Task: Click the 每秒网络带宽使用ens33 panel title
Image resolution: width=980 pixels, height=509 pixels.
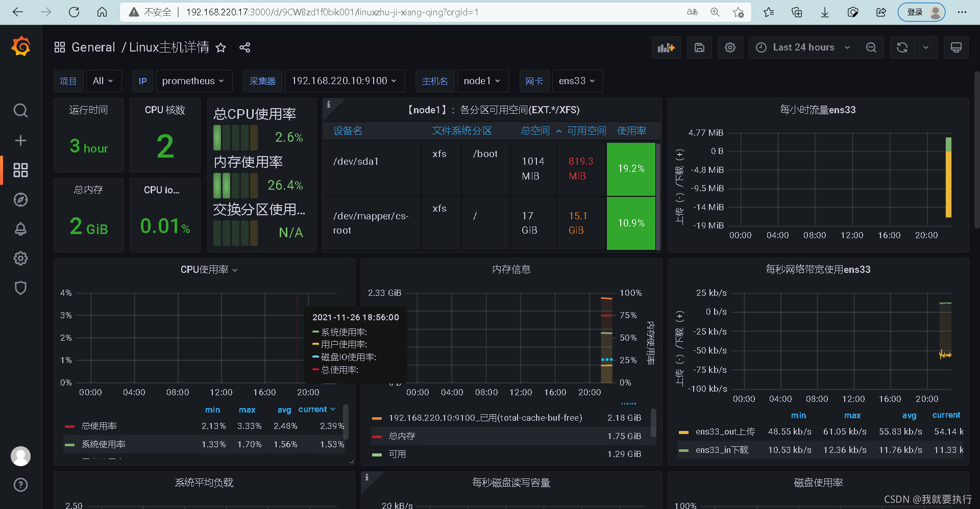Action: click(818, 269)
